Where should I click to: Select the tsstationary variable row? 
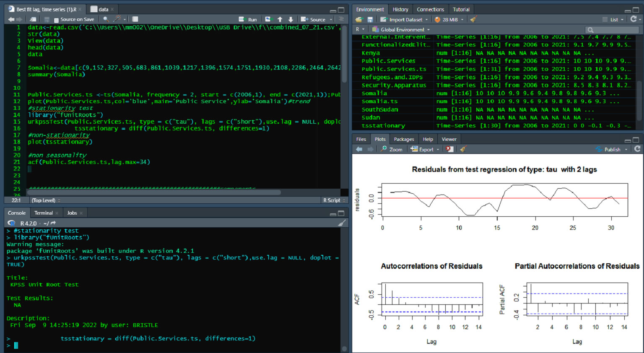(x=494, y=125)
